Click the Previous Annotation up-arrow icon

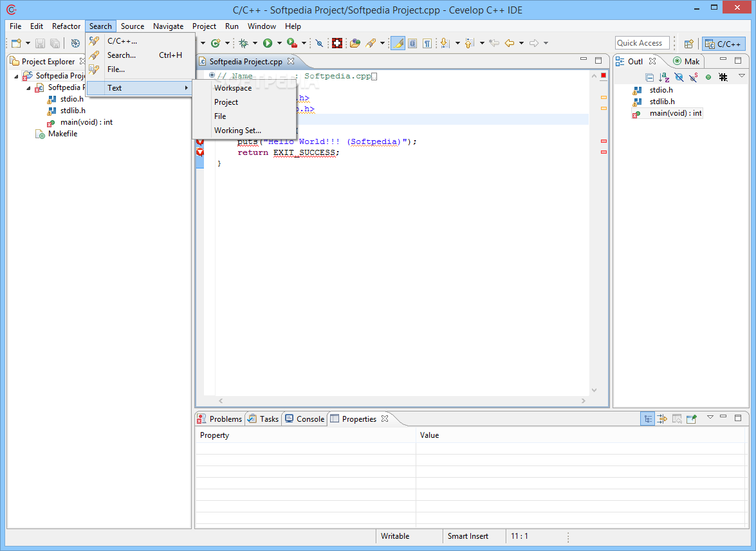pyautogui.click(x=470, y=43)
